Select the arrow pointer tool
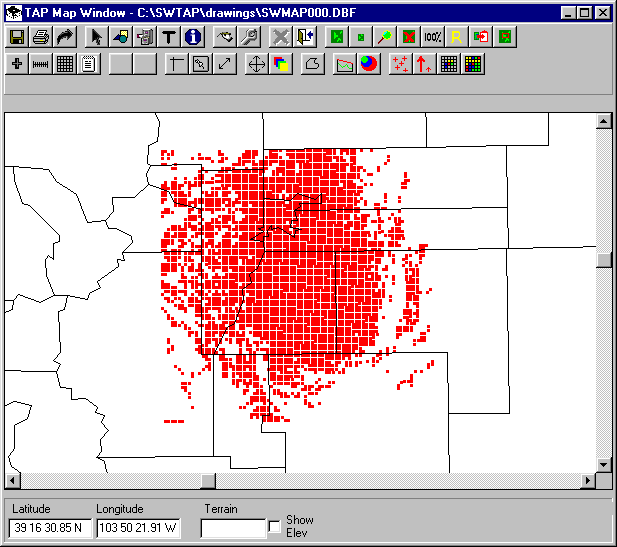This screenshot has height=547, width=617. pos(96,37)
